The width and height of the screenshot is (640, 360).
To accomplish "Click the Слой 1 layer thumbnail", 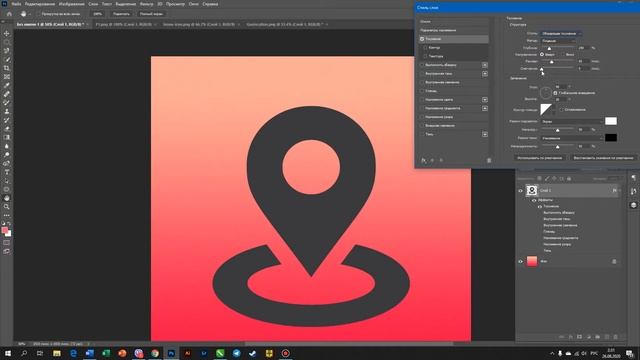I will [532, 191].
